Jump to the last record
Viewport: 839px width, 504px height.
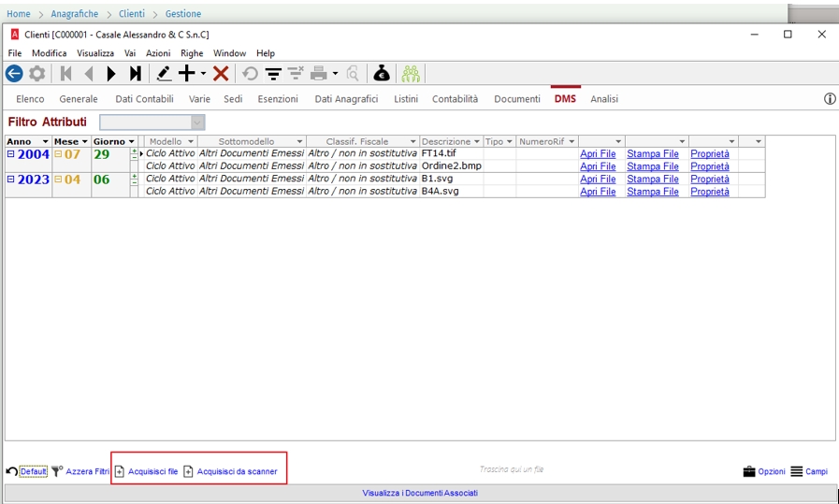[x=135, y=73]
